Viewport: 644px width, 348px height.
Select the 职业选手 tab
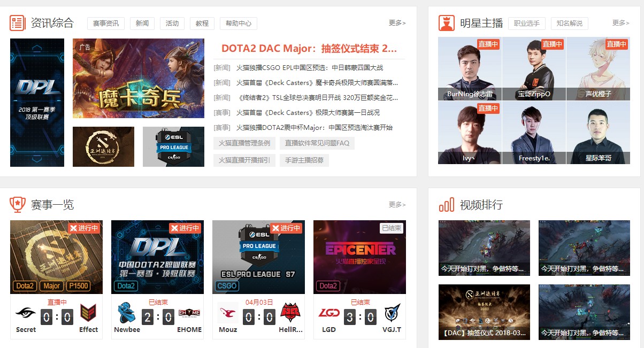[527, 23]
